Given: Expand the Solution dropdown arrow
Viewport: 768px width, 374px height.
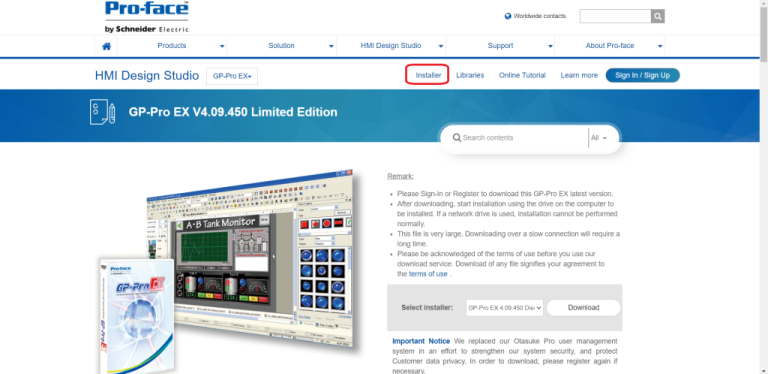Looking at the screenshot, I should tap(332, 47).
